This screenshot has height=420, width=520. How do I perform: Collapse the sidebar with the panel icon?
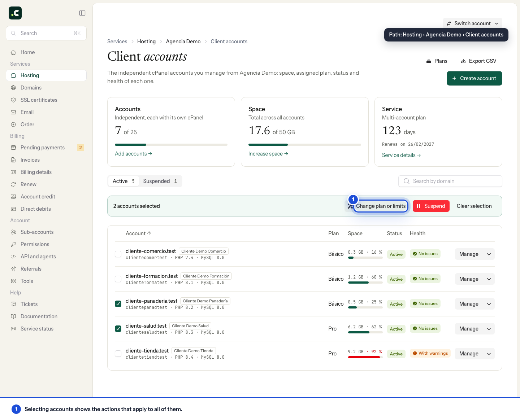(82, 13)
